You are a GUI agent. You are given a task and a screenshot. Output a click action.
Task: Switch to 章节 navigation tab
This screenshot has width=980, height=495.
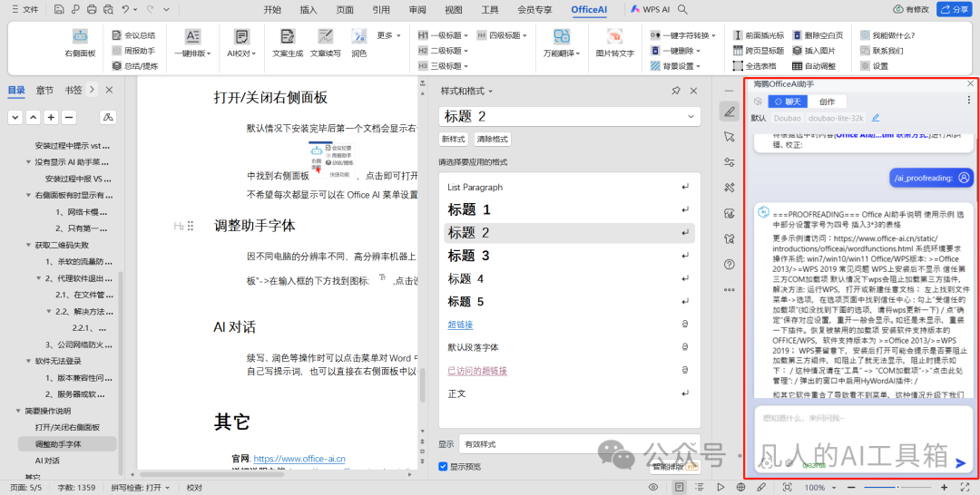[x=44, y=90]
